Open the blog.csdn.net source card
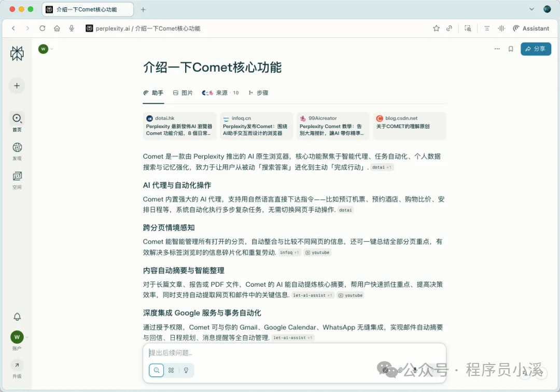 pyautogui.click(x=410, y=125)
